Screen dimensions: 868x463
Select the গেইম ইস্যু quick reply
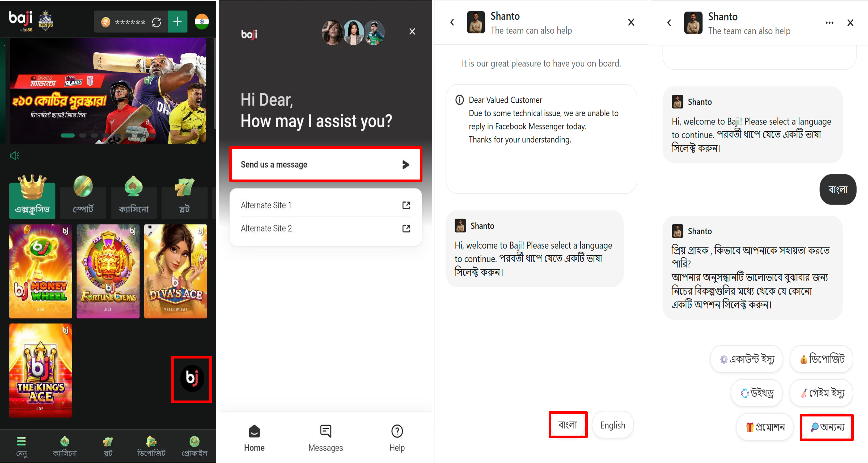(822, 393)
